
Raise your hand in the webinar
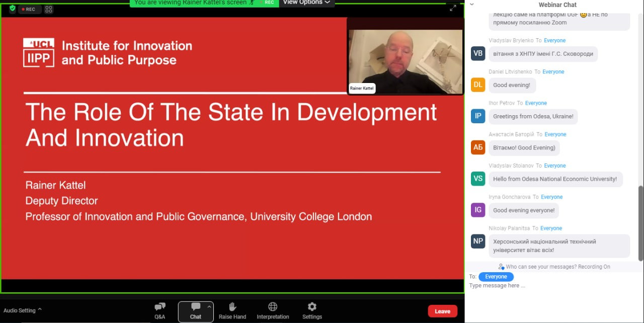(x=232, y=311)
